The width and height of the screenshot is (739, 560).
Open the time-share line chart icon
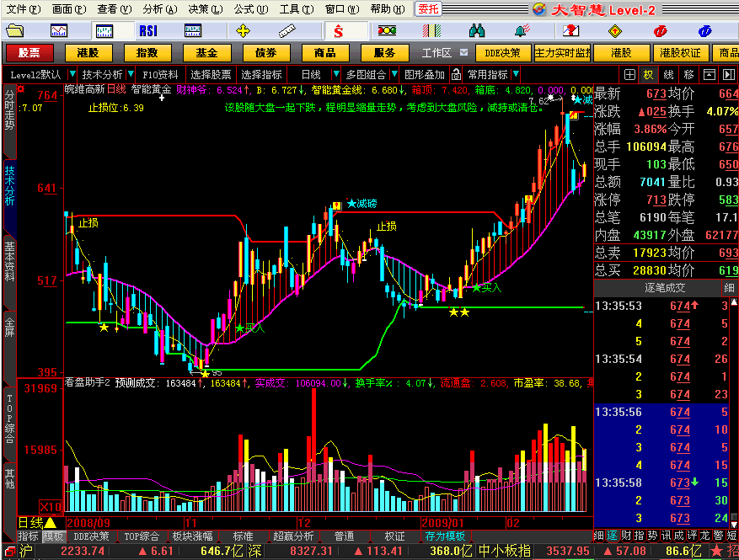(59, 31)
